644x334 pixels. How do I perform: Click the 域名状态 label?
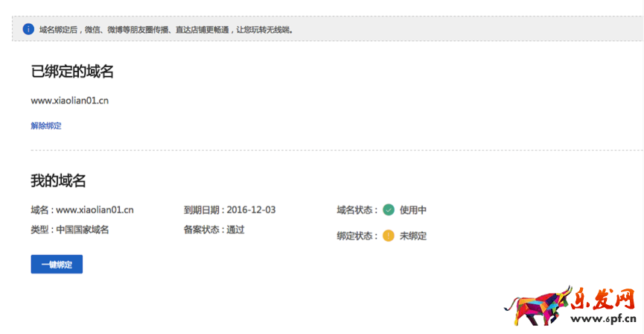click(x=357, y=210)
